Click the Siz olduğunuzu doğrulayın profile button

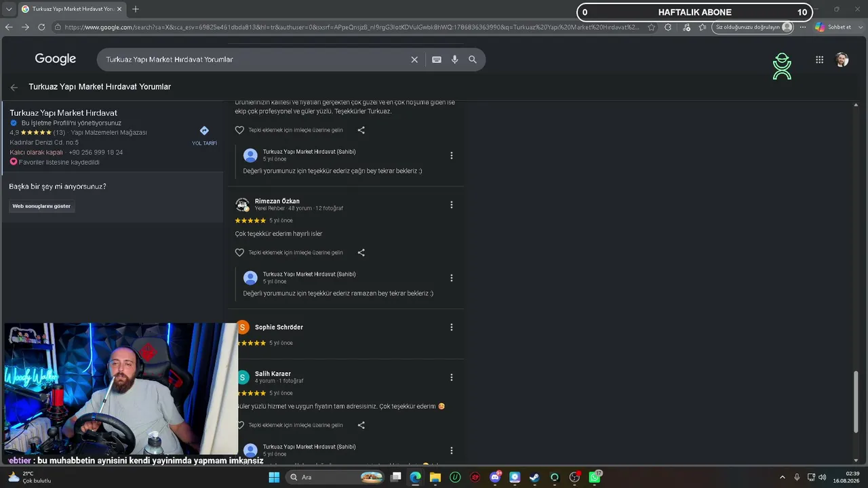(x=753, y=27)
